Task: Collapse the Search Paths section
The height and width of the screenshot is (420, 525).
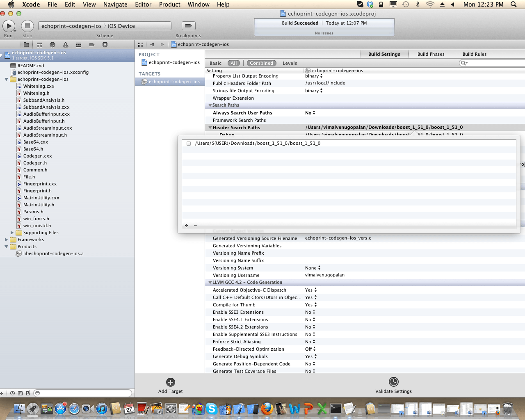Action: click(x=210, y=105)
